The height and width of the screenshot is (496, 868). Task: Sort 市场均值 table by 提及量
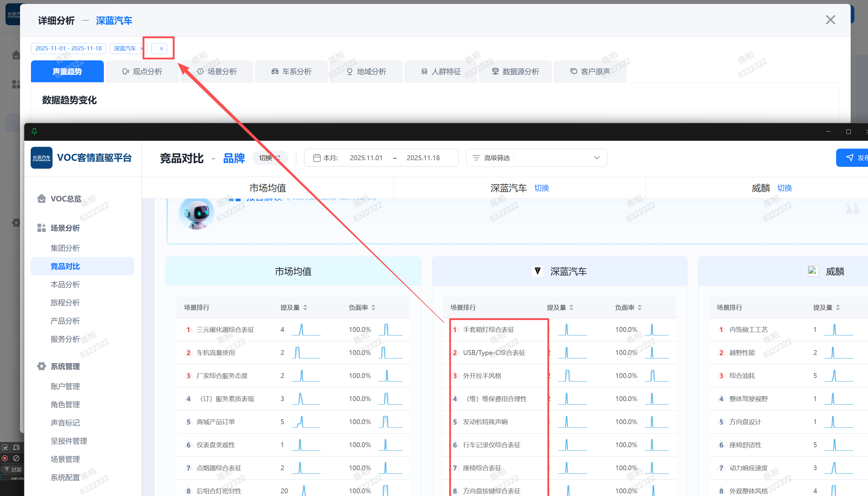[305, 307]
